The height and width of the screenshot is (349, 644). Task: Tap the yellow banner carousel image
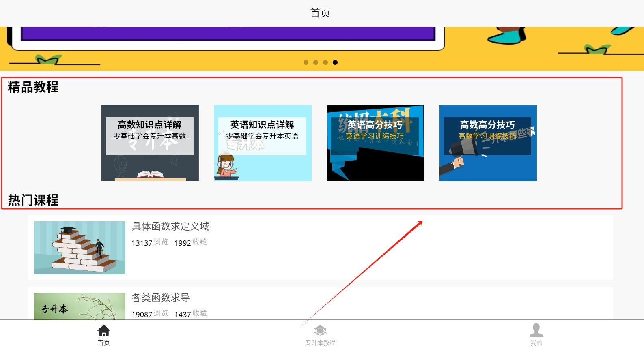coord(322,49)
